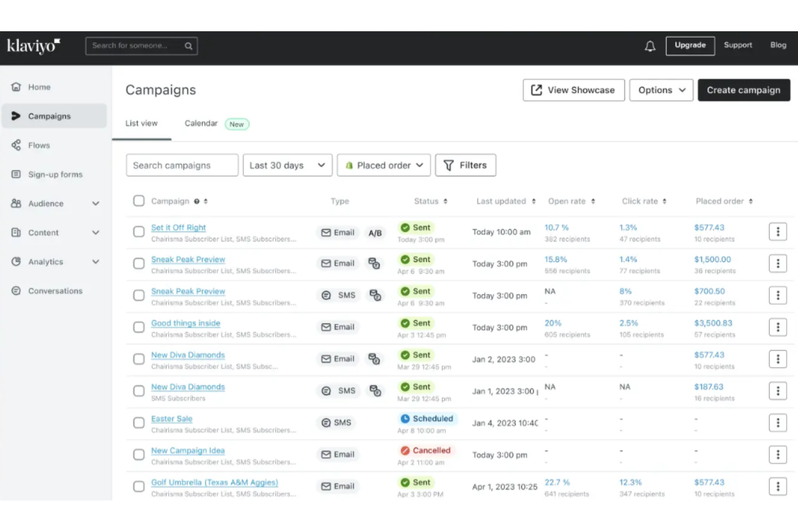Click the Create campaign button
This screenshot has height=532, width=798.
(744, 90)
